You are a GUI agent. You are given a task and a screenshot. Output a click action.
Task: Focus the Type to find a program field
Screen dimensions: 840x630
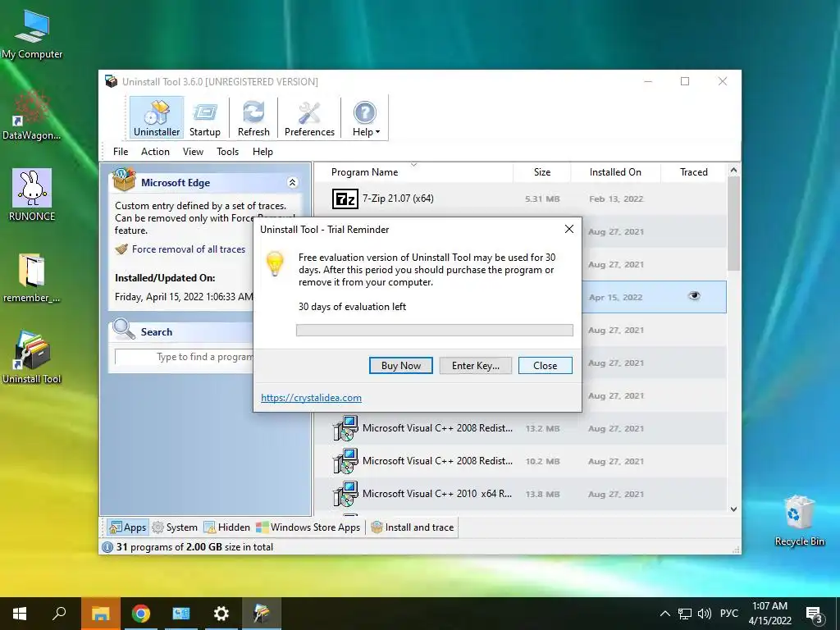click(x=184, y=357)
